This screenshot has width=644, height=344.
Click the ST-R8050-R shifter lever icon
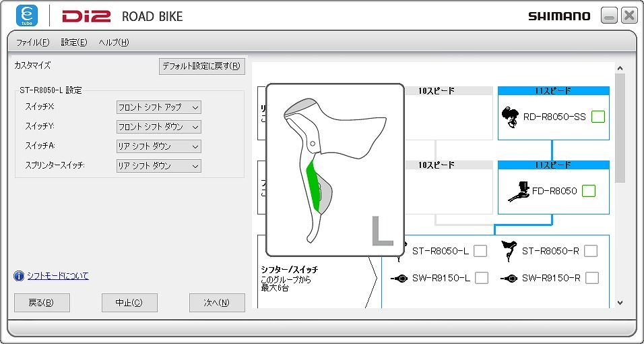(x=509, y=251)
